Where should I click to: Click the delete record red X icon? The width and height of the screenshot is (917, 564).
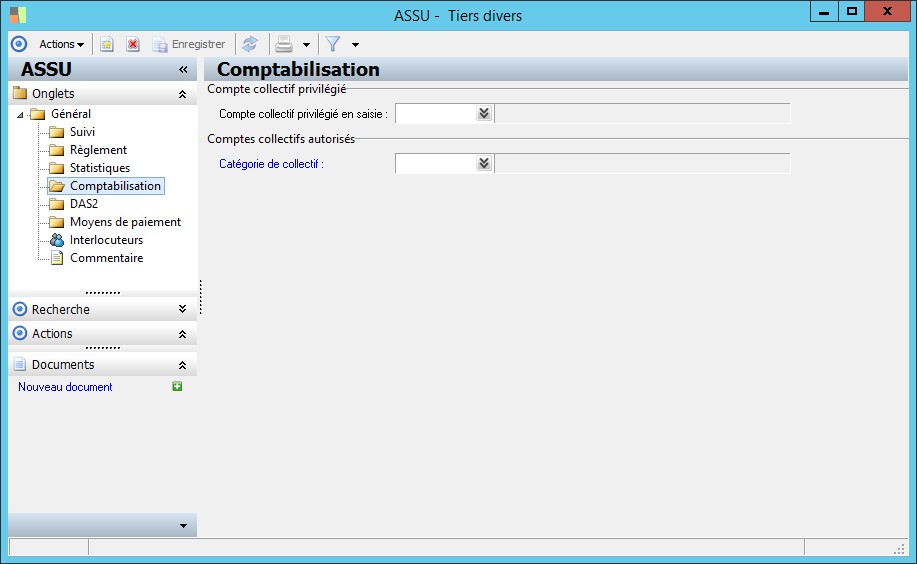pos(133,44)
